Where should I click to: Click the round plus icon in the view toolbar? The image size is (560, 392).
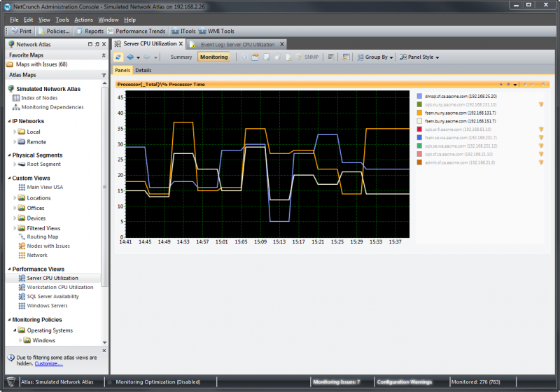[244, 57]
